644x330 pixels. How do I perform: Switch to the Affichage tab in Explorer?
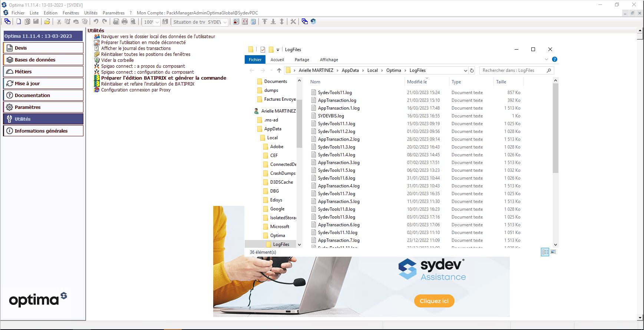329,60
